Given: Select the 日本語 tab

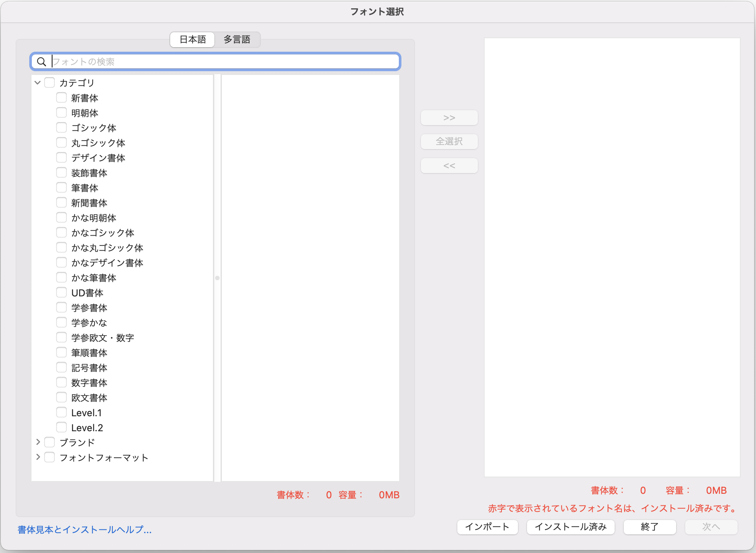Looking at the screenshot, I should pyautogui.click(x=193, y=40).
